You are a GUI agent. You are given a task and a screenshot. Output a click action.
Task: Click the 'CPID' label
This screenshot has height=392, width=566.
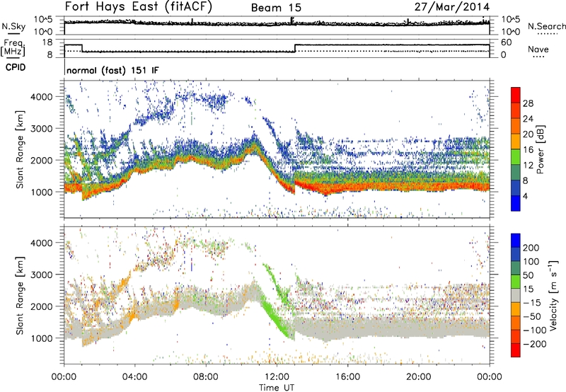pos(16,67)
